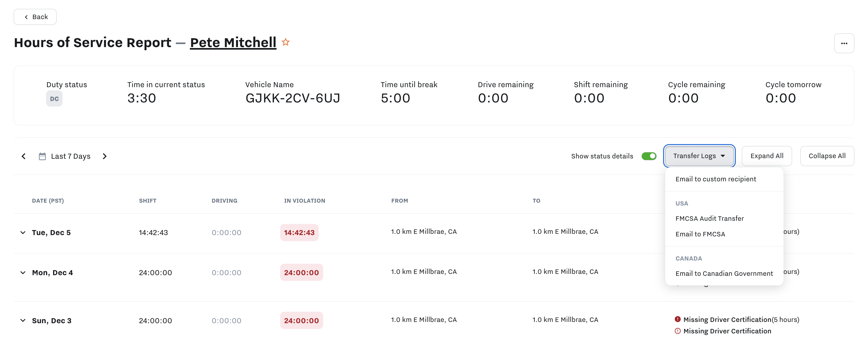Open the Transfer Logs dropdown menu
Screen dimensions: 868x348
[x=699, y=156]
